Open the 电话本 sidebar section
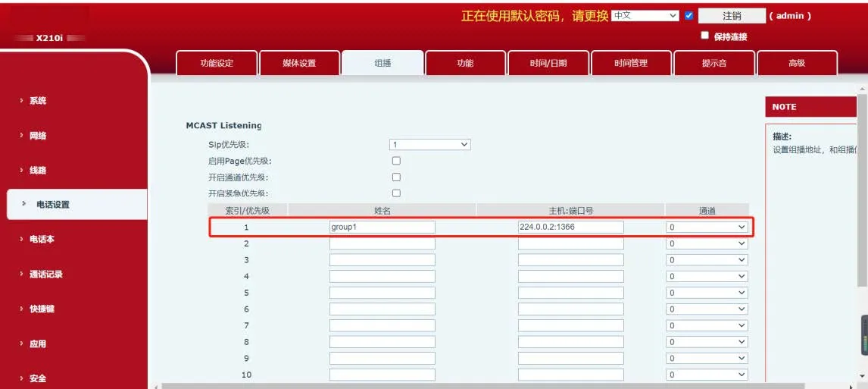This screenshot has width=868, height=389. pos(42,240)
